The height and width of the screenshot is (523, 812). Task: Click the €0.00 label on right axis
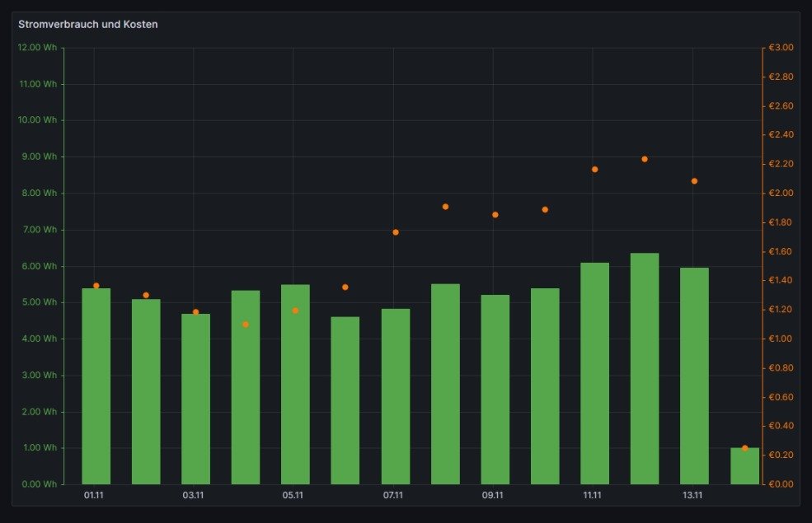(781, 484)
